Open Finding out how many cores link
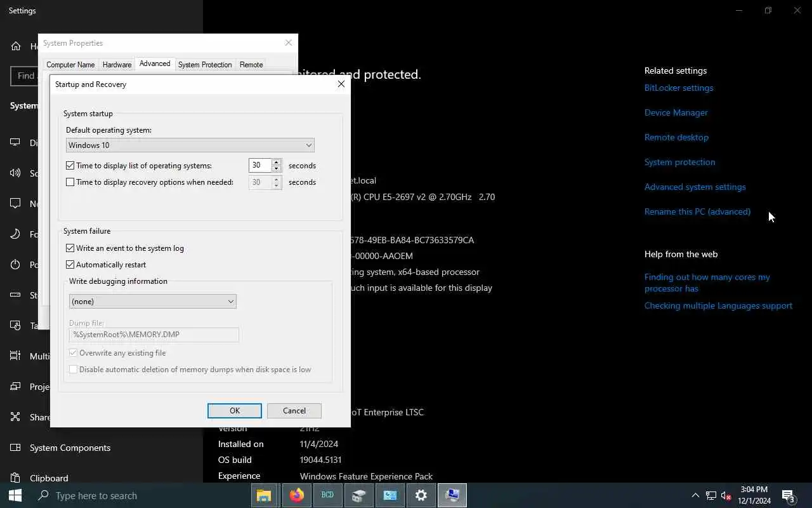 707,283
